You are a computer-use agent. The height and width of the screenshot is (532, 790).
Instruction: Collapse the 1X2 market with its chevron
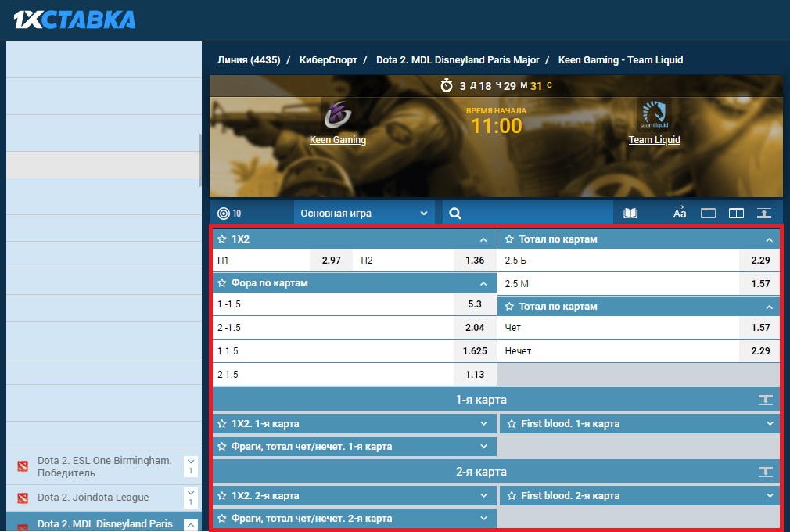(483, 240)
